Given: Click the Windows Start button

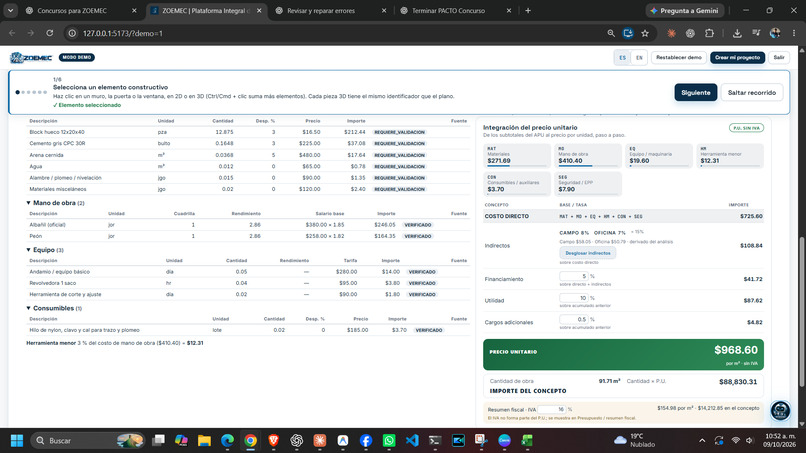Looking at the screenshot, I should [17, 441].
